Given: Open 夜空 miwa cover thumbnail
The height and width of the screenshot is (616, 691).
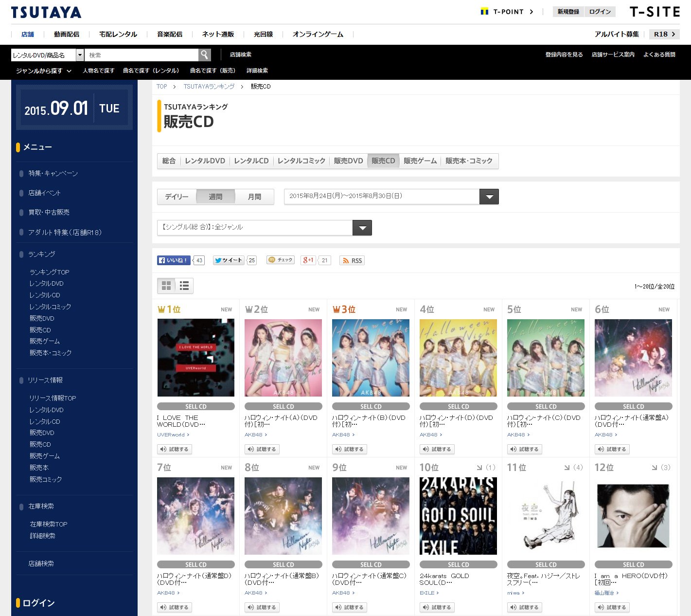Looking at the screenshot, I should pos(546,516).
